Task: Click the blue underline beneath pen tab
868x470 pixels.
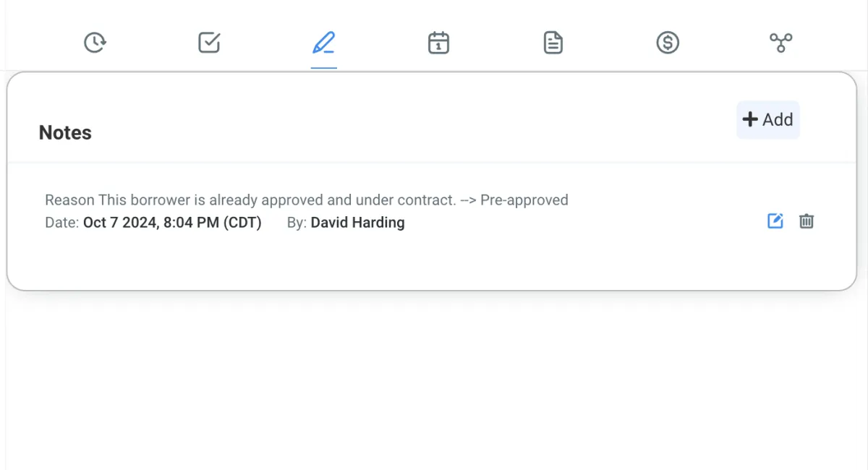Action: pos(323,67)
